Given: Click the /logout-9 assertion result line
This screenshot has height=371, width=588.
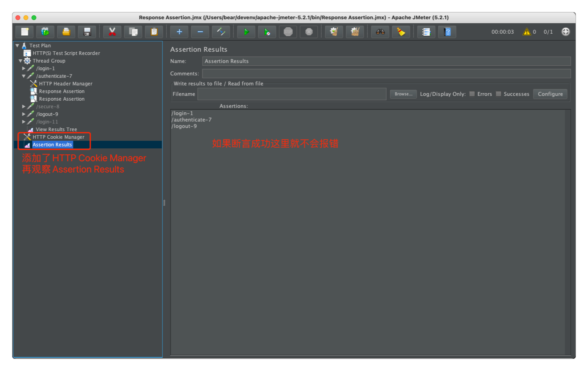Looking at the screenshot, I should point(184,126).
